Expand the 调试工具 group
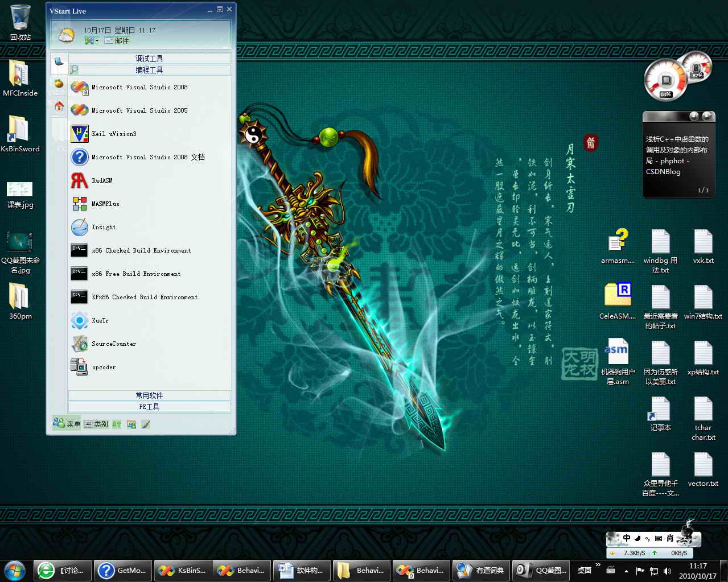The image size is (728, 582). tap(150, 59)
